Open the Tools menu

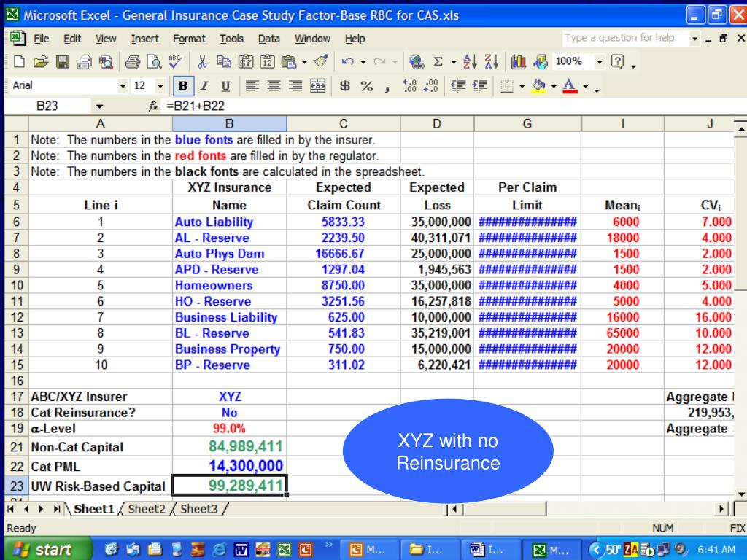point(231,39)
